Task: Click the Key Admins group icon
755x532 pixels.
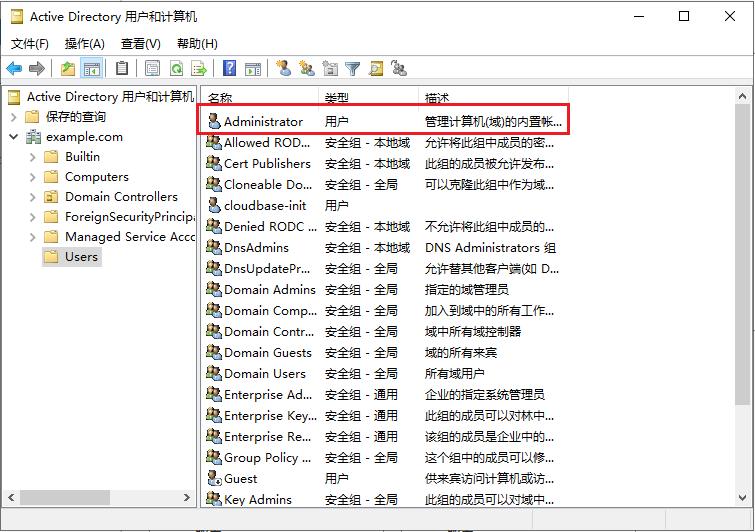Action: tap(214, 499)
